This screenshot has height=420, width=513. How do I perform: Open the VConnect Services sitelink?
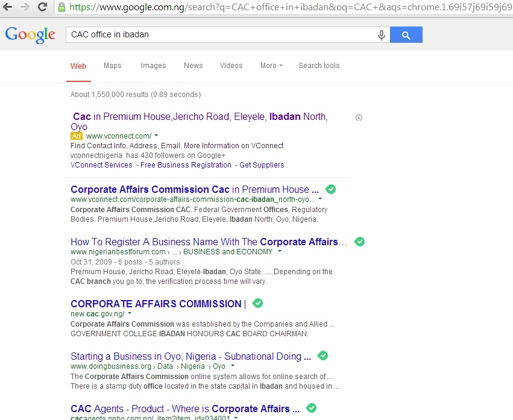click(x=101, y=165)
